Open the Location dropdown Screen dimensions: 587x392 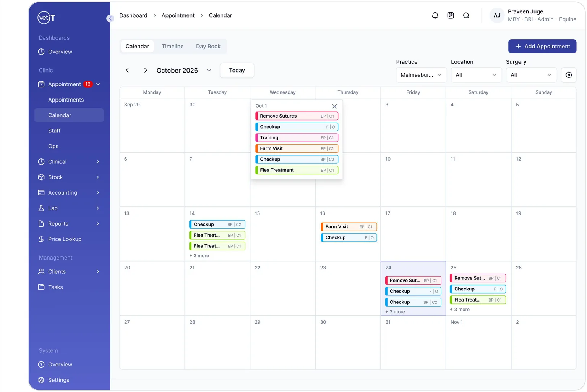tap(476, 75)
